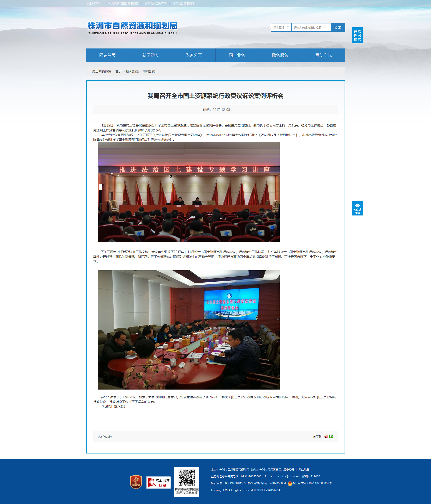This screenshot has width=431, height=504.
Task: Share article to Weibo icon
Action: (326, 436)
